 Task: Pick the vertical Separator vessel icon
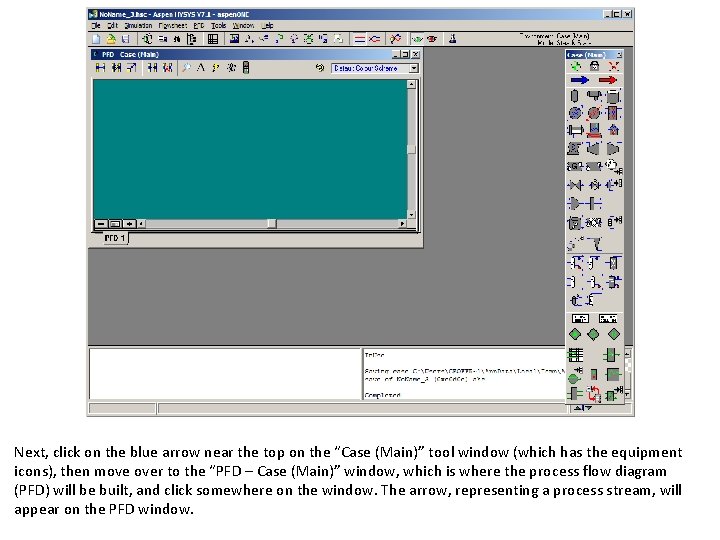click(574, 96)
